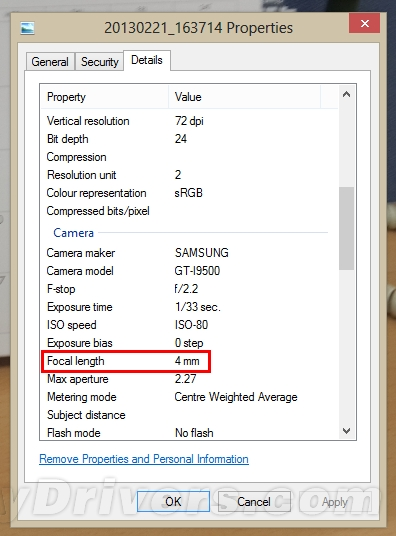Select the Exposure time property

(80, 307)
